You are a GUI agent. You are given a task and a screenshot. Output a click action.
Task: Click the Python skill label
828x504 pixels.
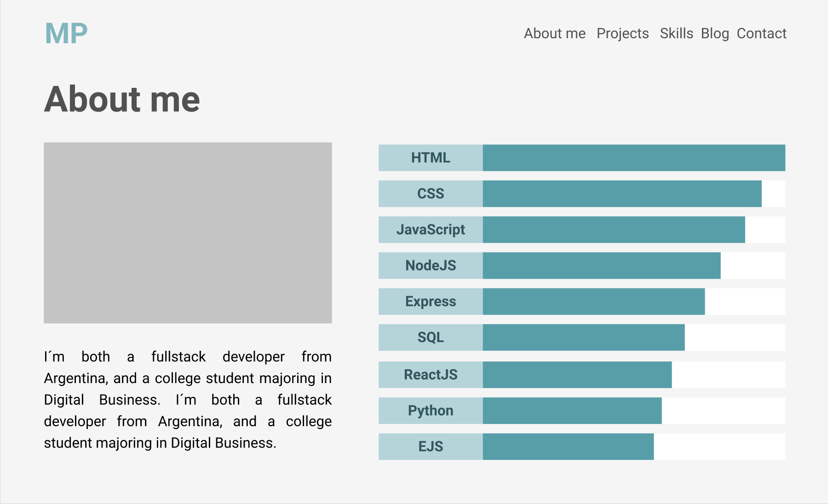tap(431, 410)
